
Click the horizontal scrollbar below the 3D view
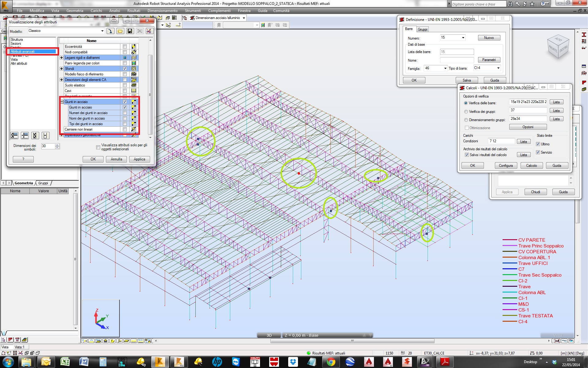pyautogui.click(x=352, y=341)
